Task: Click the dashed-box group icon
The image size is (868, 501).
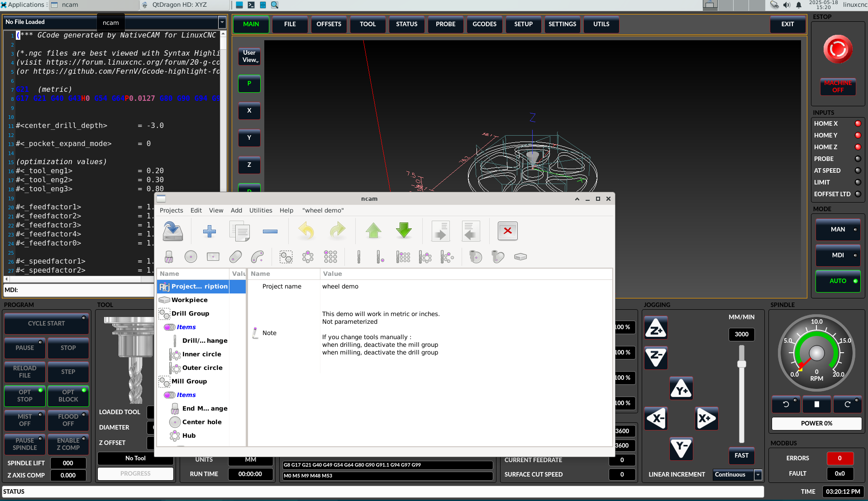Action: click(x=286, y=257)
